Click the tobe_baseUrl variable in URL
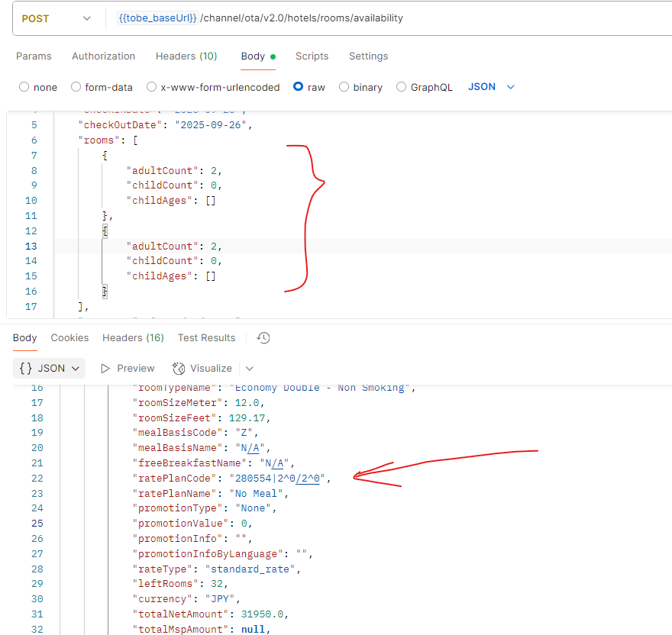The width and height of the screenshot is (672, 635). [157, 18]
